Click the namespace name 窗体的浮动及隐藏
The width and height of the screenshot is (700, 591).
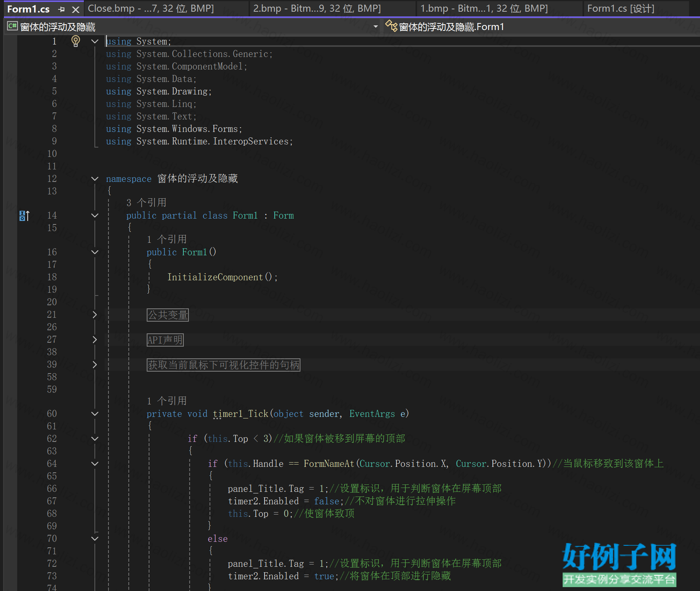pyautogui.click(x=198, y=179)
